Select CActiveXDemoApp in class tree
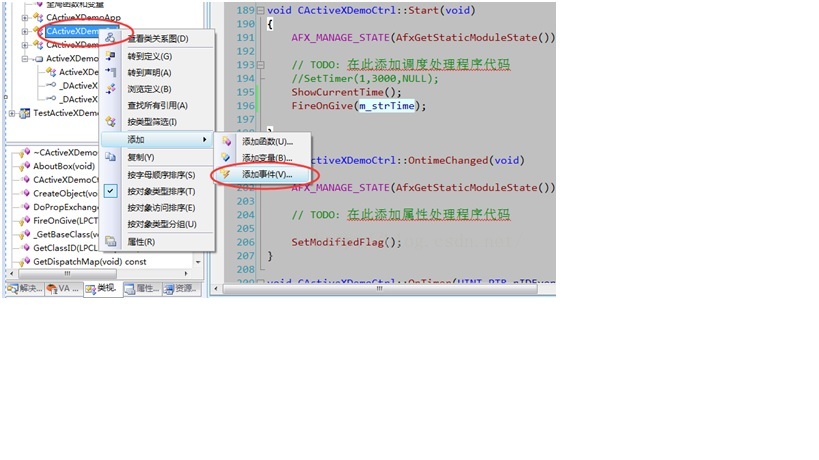Screen dimensions: 819x460 tap(83, 18)
